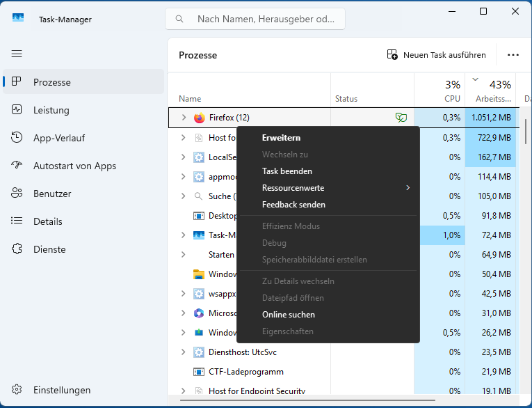Click the Task-Manager app icon in title bar
Screen dimensions: 532x408
click(x=18, y=17)
